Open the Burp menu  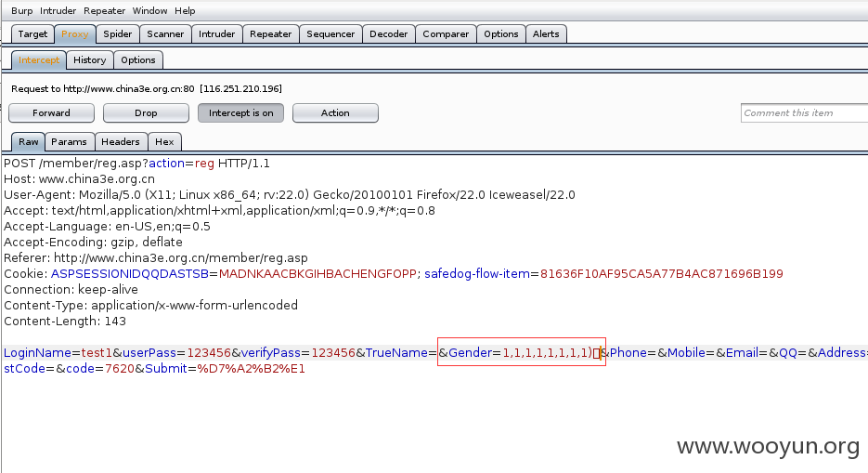(x=21, y=10)
